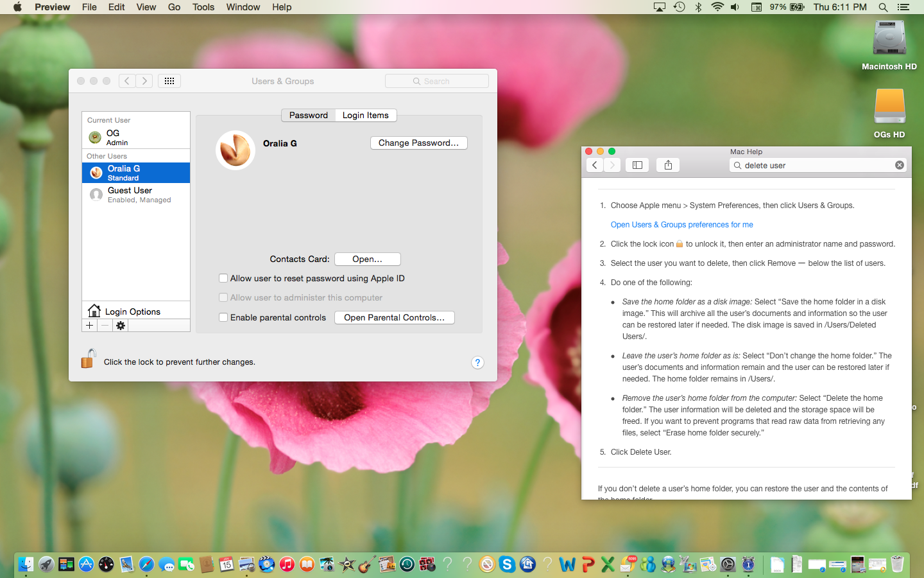Open the gear action menu below user list
This screenshot has width=924, height=578.
pyautogui.click(x=121, y=326)
